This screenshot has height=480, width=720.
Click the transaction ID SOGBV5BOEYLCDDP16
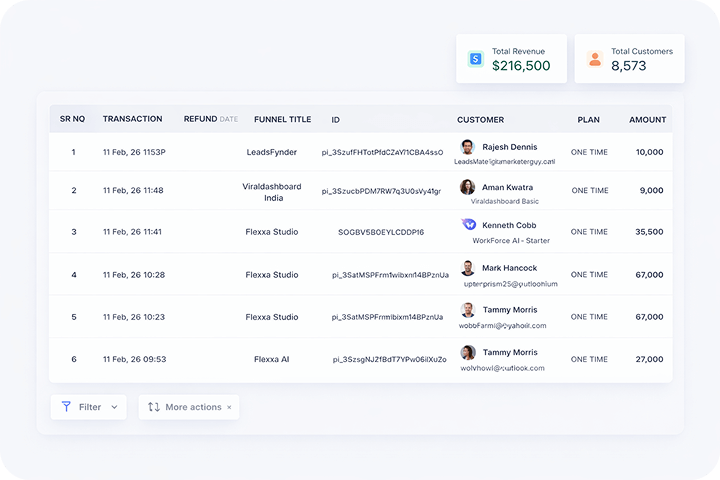(381, 232)
